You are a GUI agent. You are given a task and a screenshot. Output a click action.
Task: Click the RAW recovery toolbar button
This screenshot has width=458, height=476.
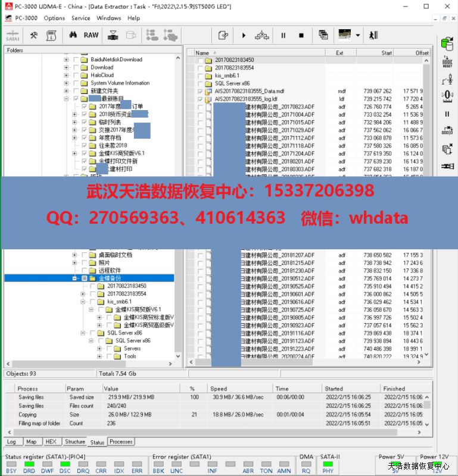[91, 35]
